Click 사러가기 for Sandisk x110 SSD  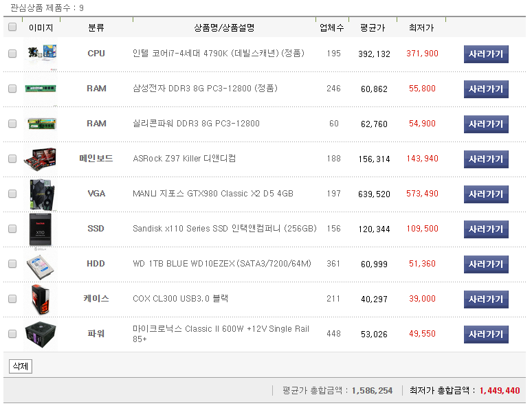click(x=486, y=229)
